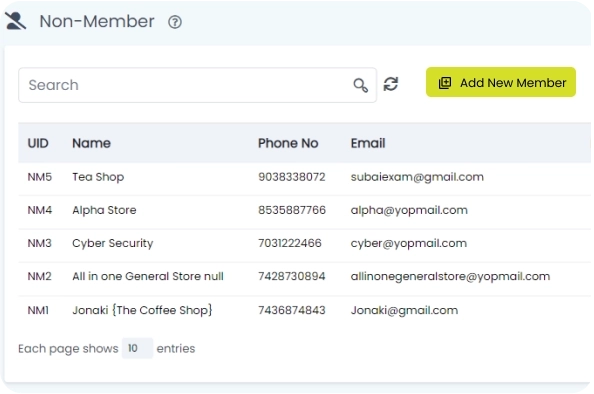Click the Non-Member help question mark icon

click(x=175, y=22)
